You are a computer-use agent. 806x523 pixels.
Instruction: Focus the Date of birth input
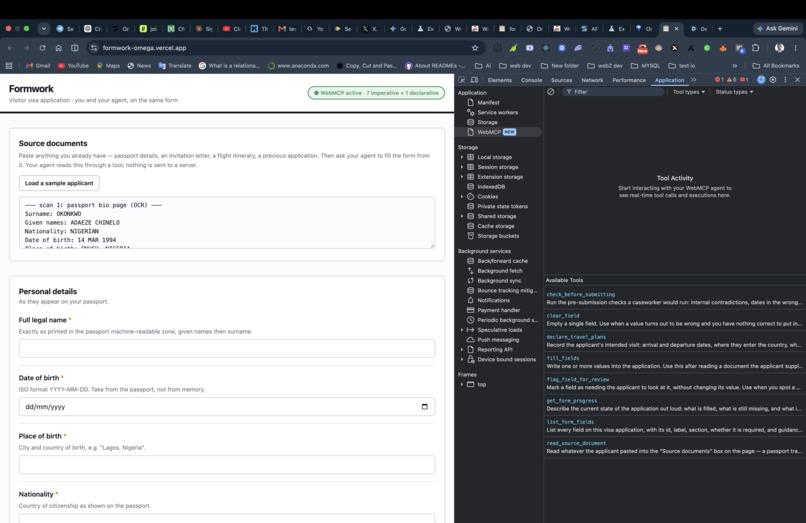[x=227, y=407]
